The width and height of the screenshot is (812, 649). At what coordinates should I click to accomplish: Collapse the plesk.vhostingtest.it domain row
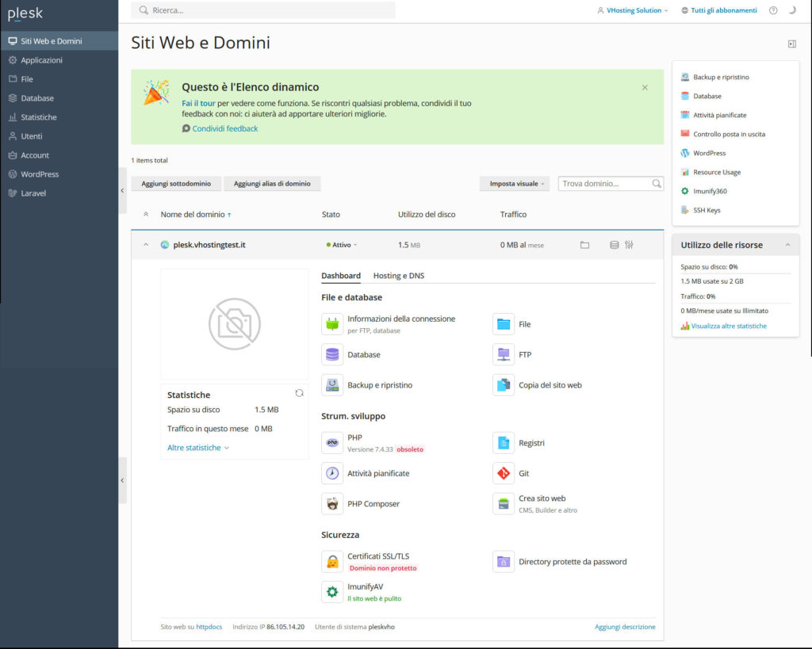click(146, 245)
